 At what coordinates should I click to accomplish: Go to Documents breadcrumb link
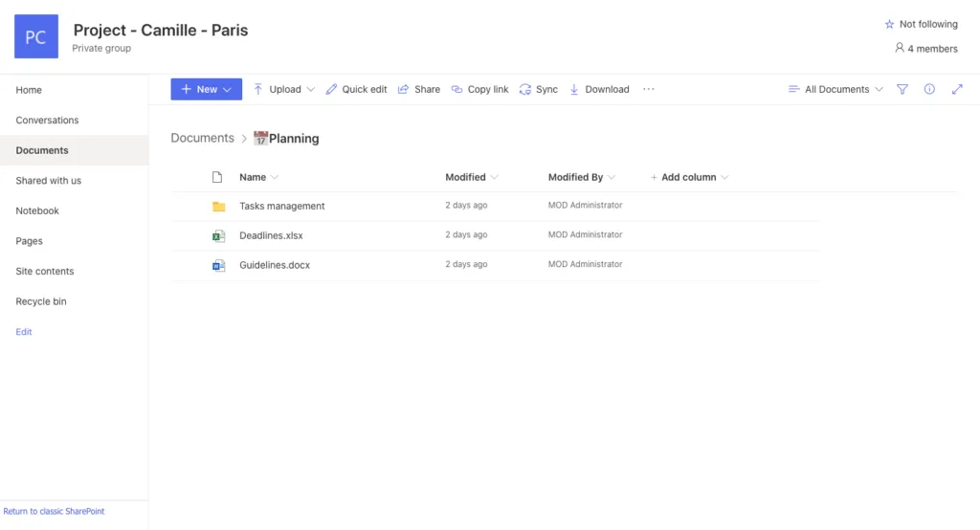tap(203, 138)
